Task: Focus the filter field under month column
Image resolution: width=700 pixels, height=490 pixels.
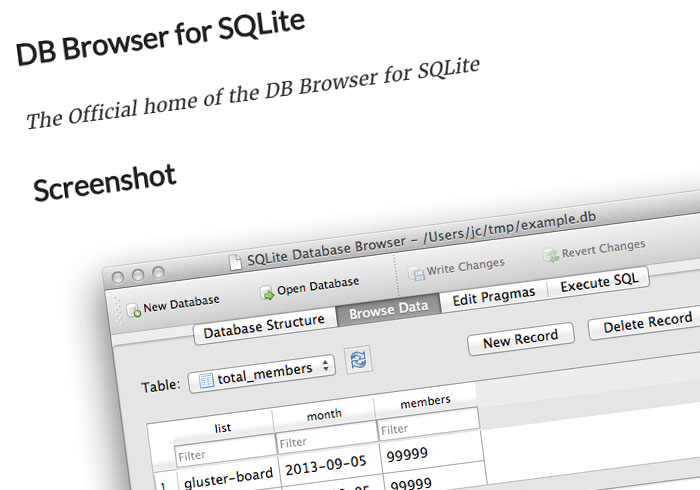Action: 327,438
